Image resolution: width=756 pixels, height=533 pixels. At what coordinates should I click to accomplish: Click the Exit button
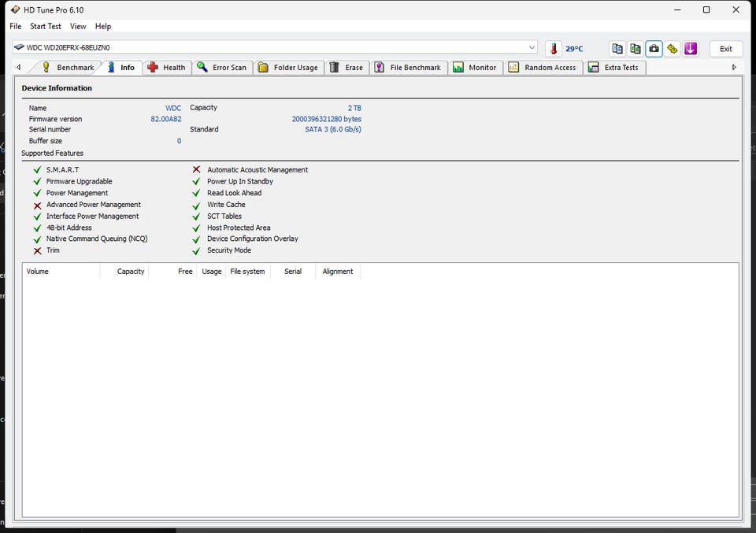tap(725, 49)
